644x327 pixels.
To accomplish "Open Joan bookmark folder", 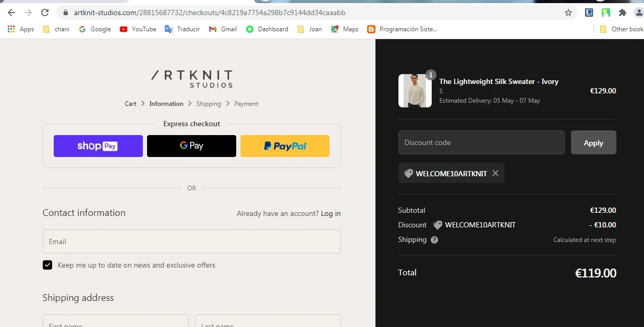I will click(x=310, y=29).
